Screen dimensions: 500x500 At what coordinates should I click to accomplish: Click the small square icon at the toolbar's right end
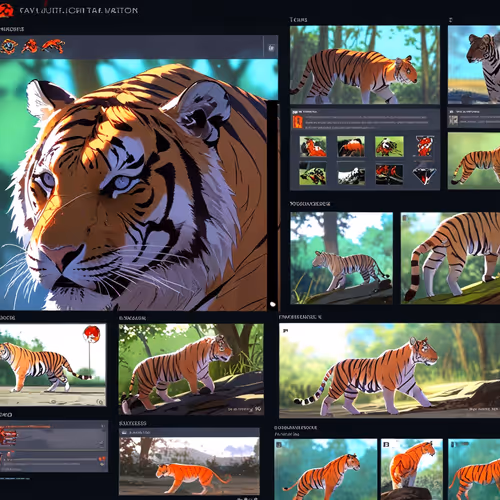click(271, 48)
